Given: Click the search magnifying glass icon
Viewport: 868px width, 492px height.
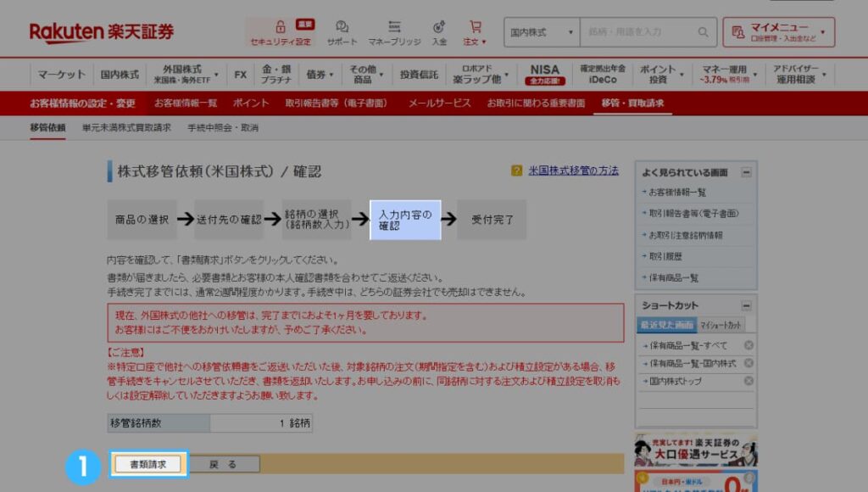Looking at the screenshot, I should (703, 31).
